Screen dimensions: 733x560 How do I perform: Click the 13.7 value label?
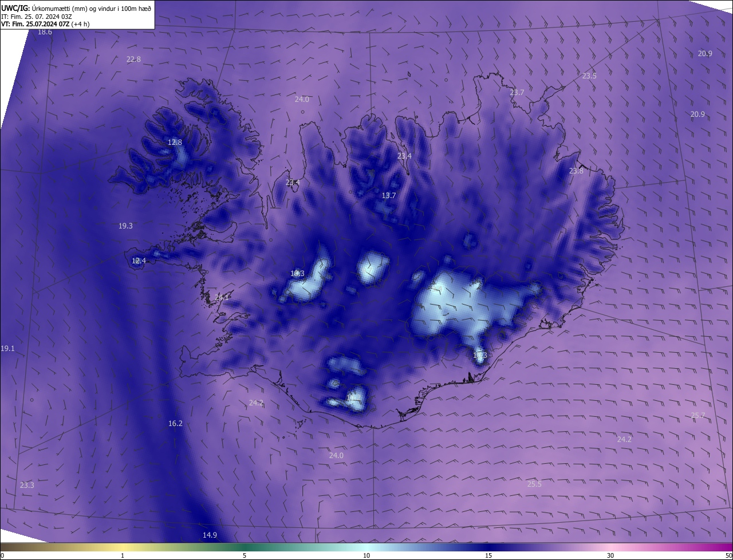pos(389,195)
